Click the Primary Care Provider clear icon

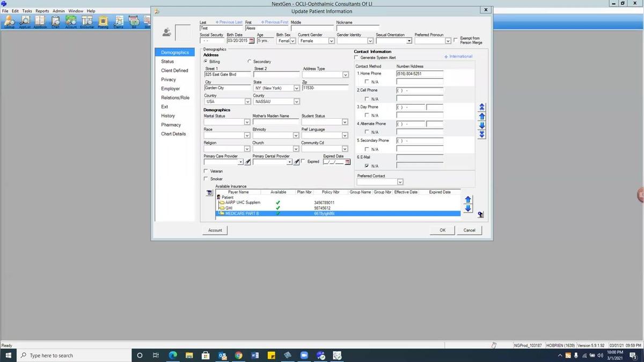pyautogui.click(x=247, y=162)
